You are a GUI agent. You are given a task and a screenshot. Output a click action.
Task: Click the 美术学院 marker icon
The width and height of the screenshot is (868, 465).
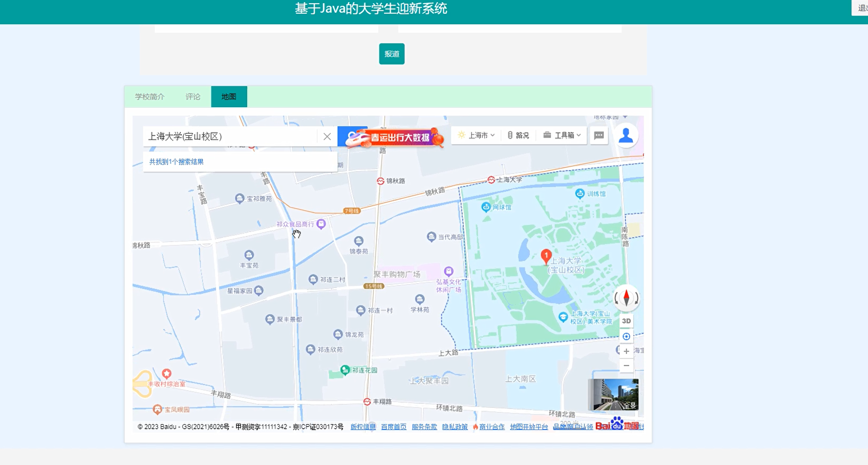[x=563, y=317]
